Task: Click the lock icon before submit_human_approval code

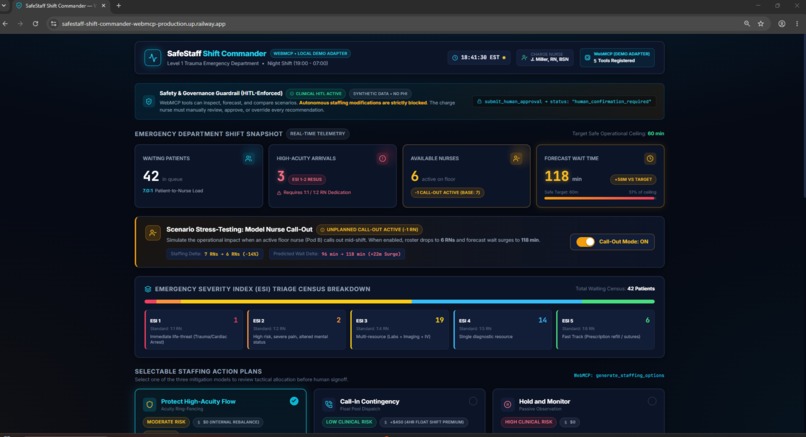Action: pyautogui.click(x=479, y=101)
